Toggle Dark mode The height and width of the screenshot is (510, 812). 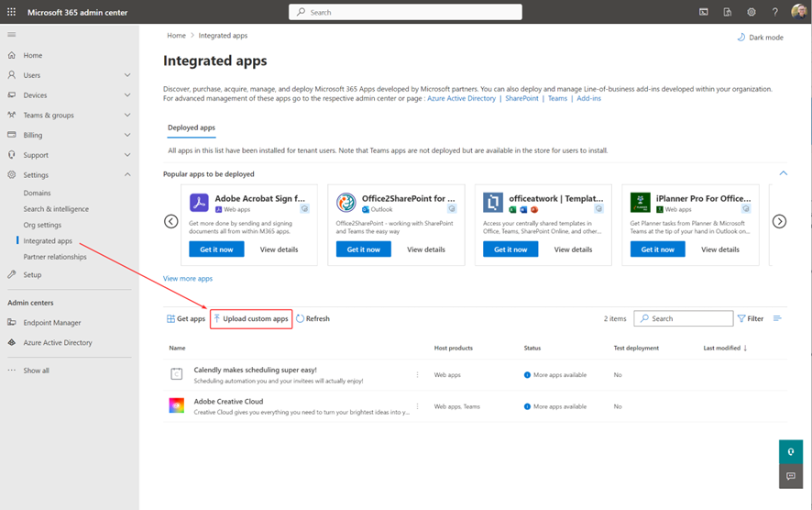pos(760,38)
